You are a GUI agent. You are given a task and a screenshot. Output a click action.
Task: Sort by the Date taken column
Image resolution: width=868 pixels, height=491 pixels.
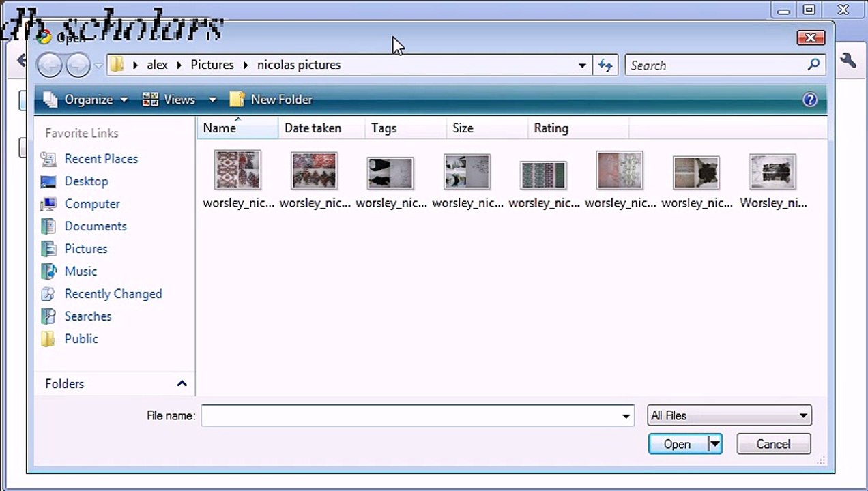point(321,128)
